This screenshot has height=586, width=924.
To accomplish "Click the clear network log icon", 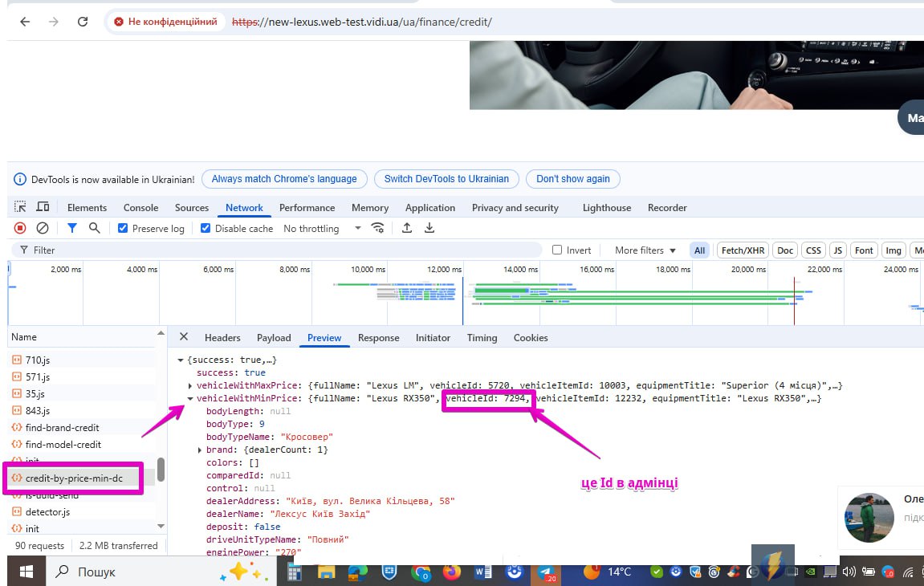I will (43, 229).
